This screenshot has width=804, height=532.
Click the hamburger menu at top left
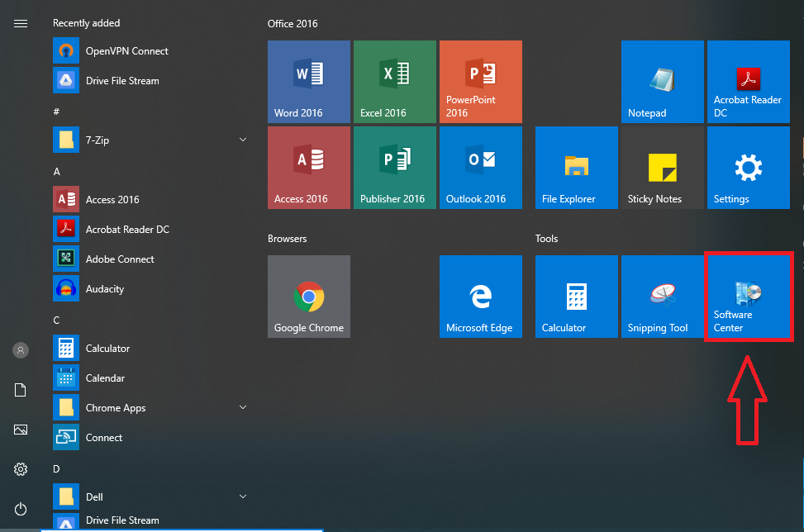pyautogui.click(x=21, y=23)
